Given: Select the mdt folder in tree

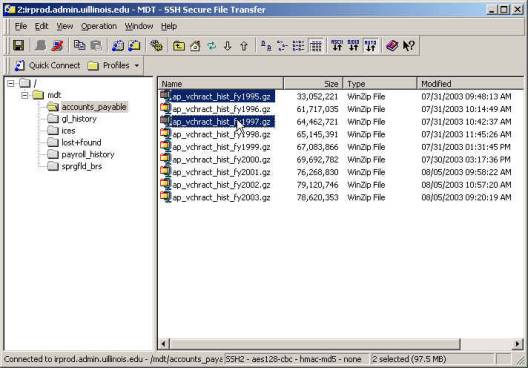Looking at the screenshot, I should pyautogui.click(x=47, y=95).
